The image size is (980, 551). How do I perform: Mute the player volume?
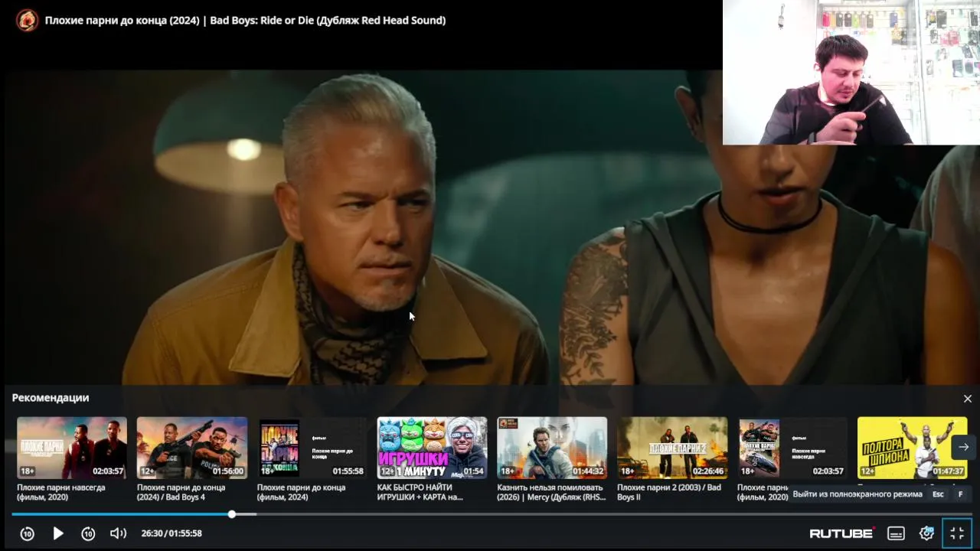pyautogui.click(x=118, y=533)
